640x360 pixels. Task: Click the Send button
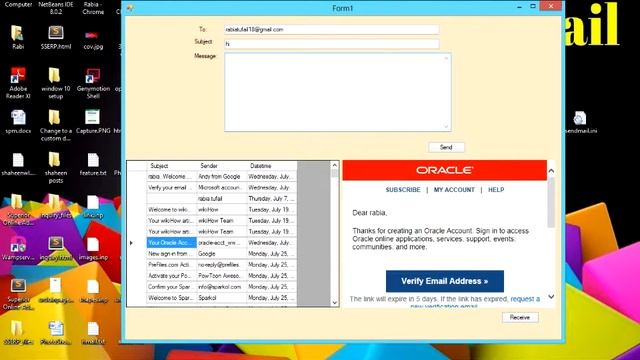click(x=446, y=147)
